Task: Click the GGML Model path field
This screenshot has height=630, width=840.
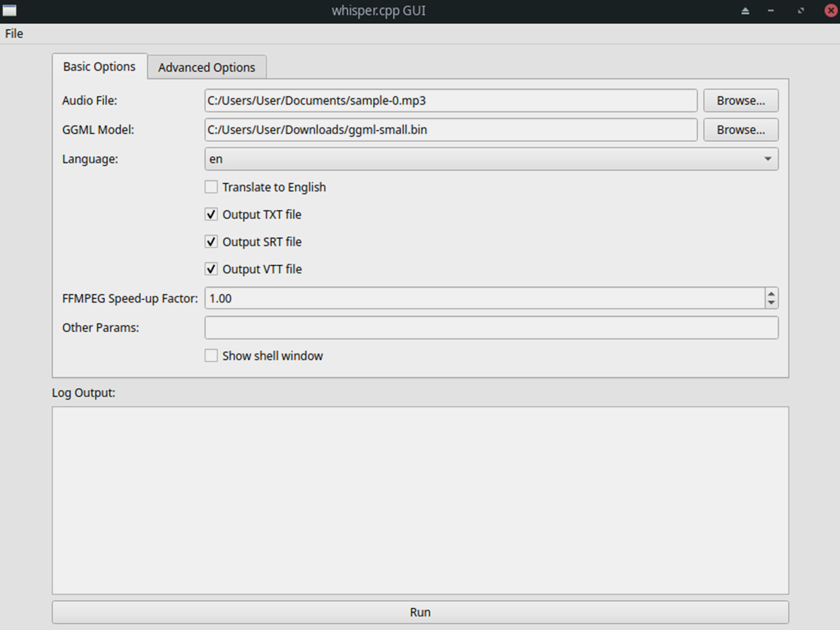Action: click(x=451, y=130)
